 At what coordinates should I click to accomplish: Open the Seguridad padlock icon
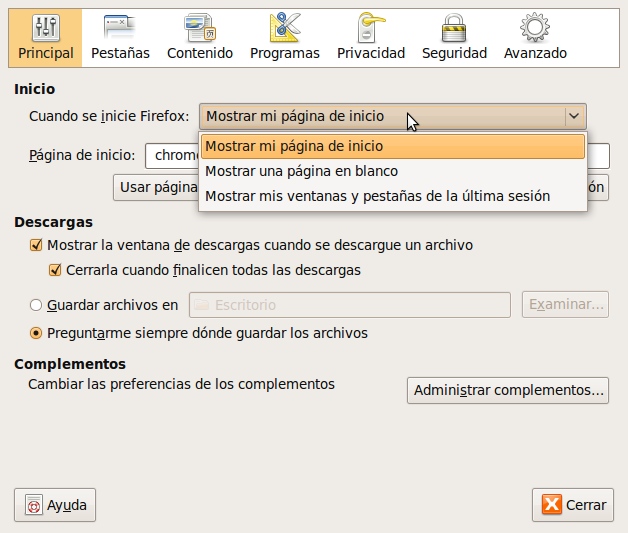click(454, 27)
